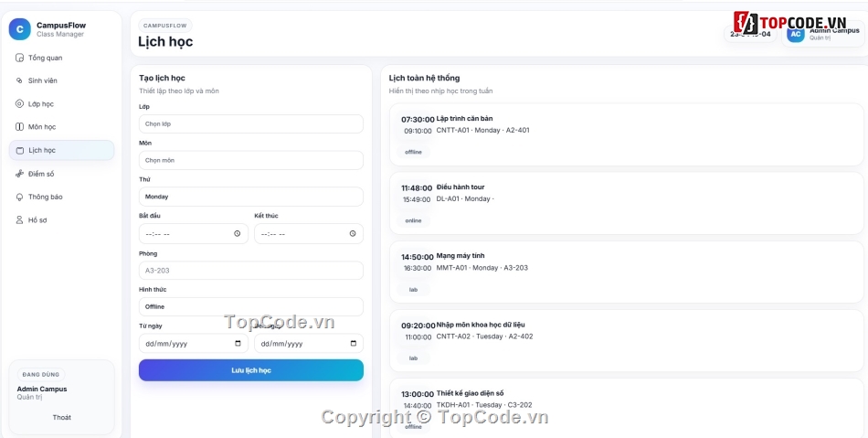Click lab tag on Nhập môn khoa học dữ liệu
868x438 pixels.
[x=413, y=358]
